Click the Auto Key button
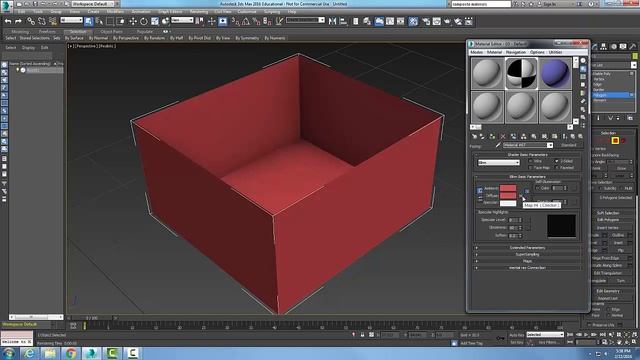This screenshot has width=640, height=360. (x=517, y=335)
